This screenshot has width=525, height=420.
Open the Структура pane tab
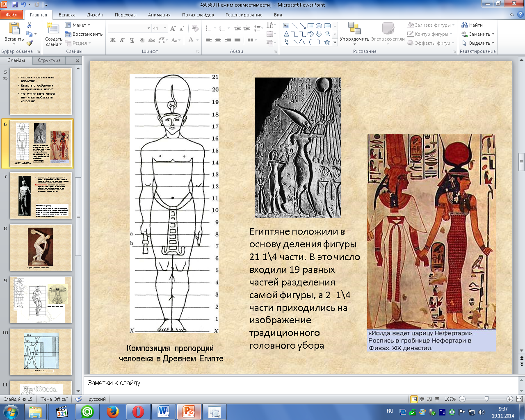49,60
